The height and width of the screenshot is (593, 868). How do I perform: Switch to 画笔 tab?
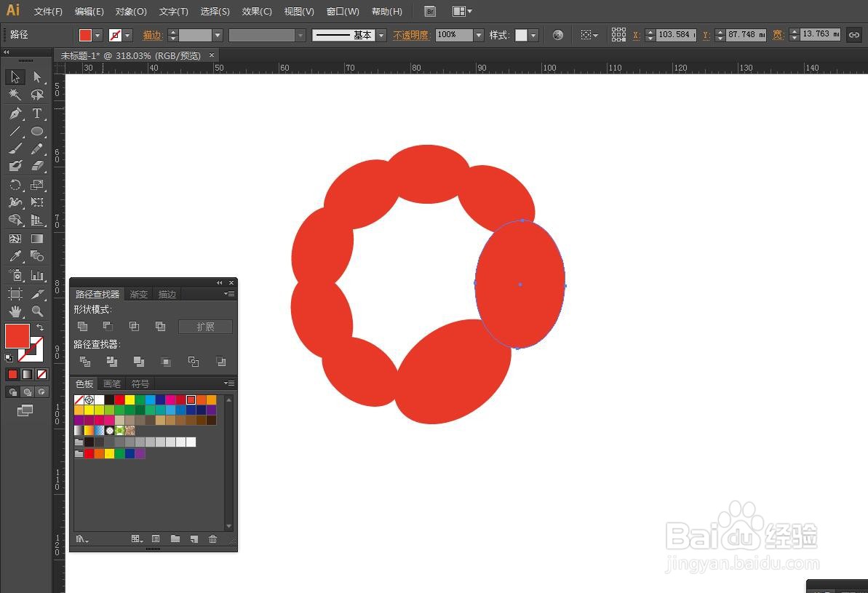tap(112, 383)
